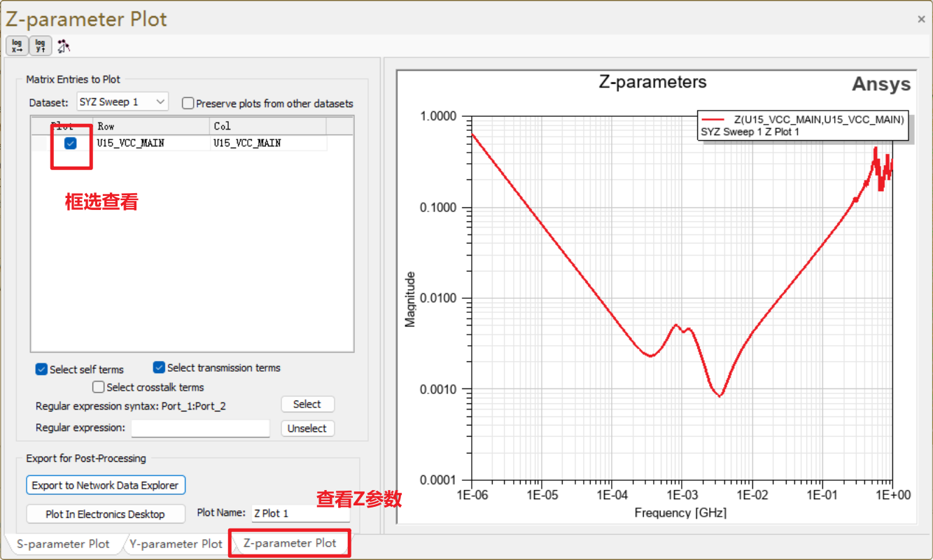Click the Plot Name field Z Plot 1
The image size is (933, 560).
300,513
